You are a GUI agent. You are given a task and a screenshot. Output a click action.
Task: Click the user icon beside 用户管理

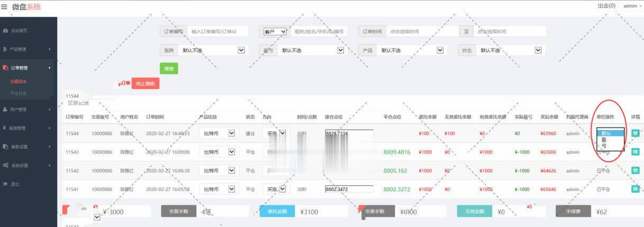5,110
